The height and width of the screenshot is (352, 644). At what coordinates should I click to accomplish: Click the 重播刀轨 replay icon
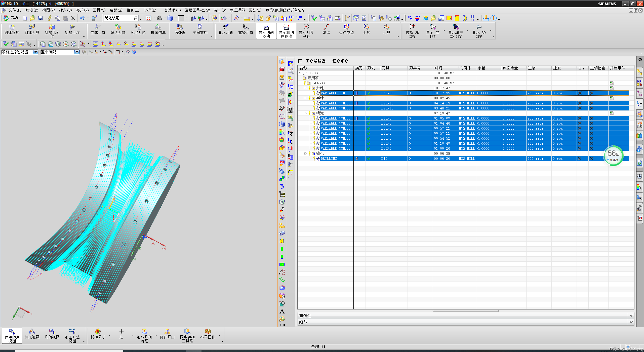coord(246,30)
